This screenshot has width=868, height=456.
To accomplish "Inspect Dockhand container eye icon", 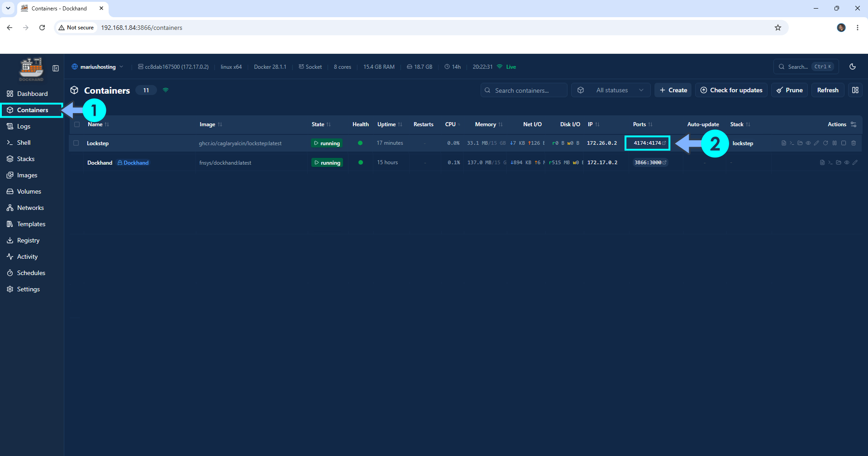I will [x=847, y=162].
